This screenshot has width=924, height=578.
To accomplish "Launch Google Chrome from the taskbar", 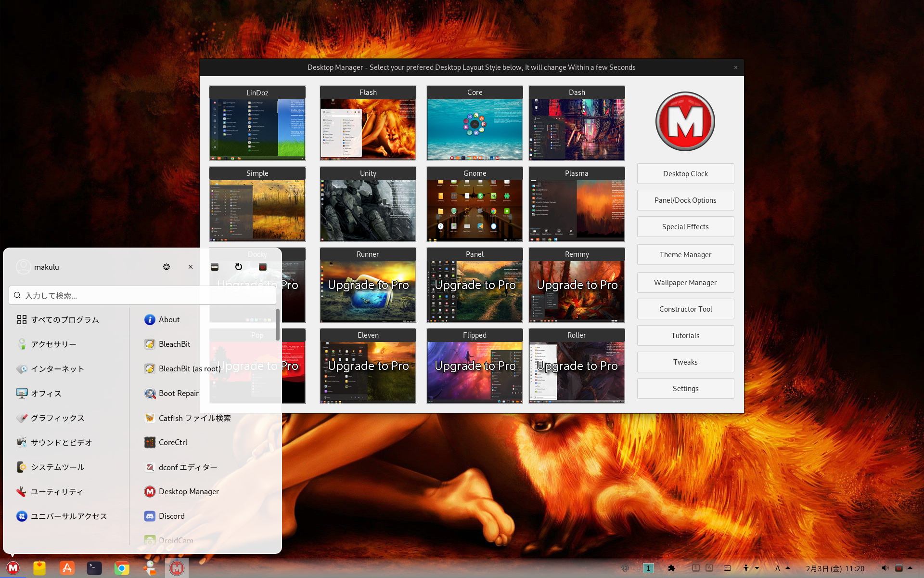I will (122, 568).
